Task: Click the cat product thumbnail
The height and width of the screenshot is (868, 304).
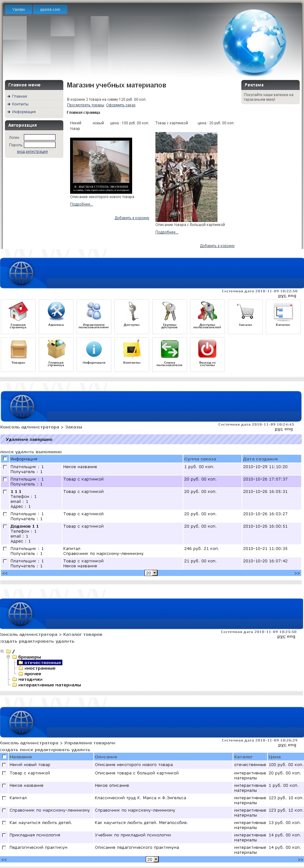Action: pos(101,166)
